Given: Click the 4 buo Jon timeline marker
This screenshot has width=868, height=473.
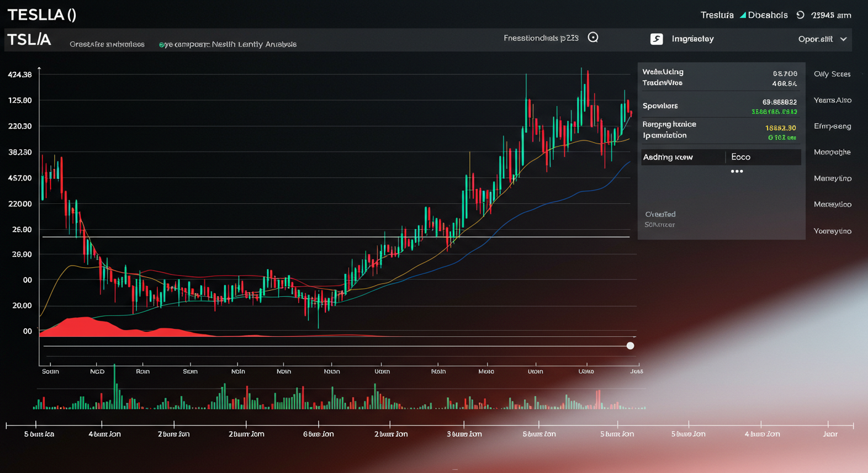Looking at the screenshot, I should tap(762, 434).
